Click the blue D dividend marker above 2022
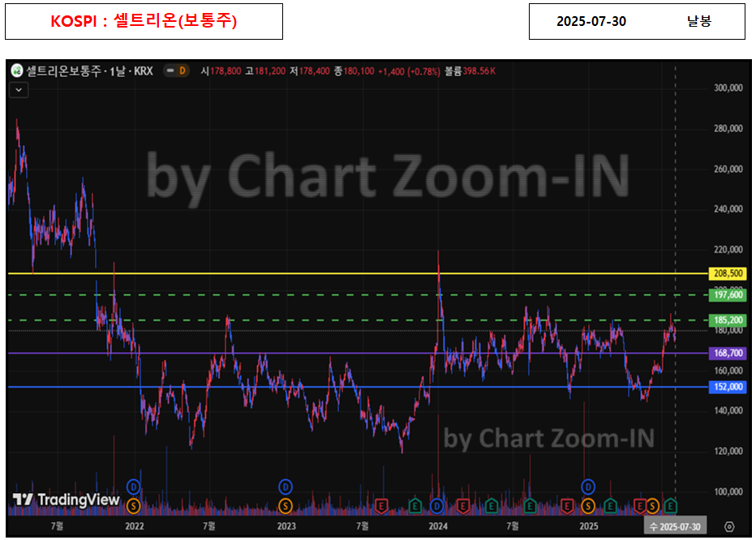This screenshot has width=756, height=540. point(134,486)
